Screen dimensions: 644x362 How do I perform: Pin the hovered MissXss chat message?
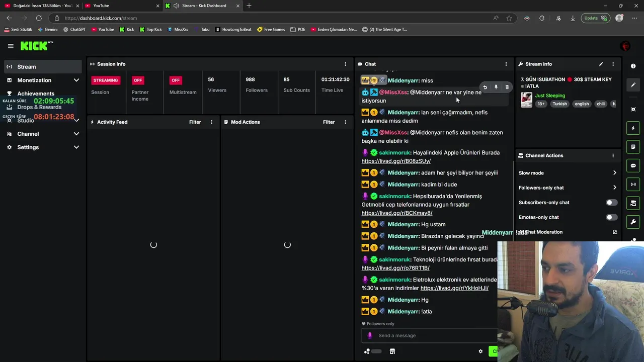496,87
